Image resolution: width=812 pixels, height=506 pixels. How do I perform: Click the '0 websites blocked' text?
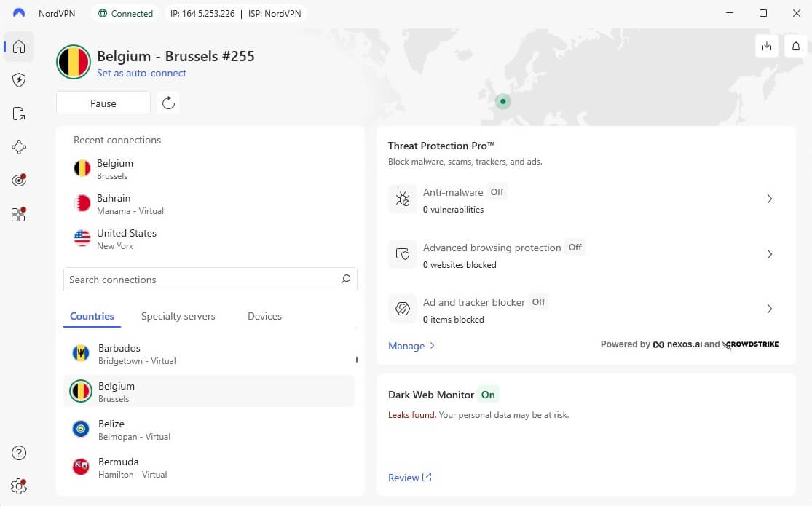(x=460, y=265)
